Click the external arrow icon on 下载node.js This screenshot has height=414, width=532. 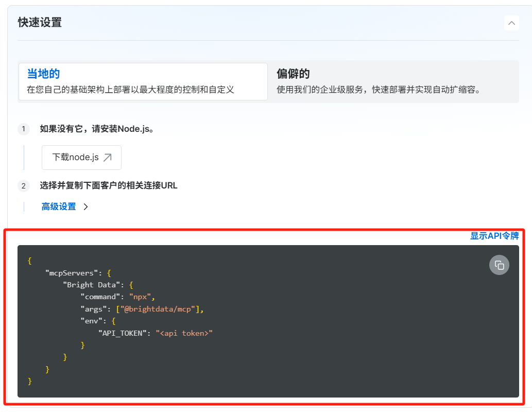click(108, 158)
